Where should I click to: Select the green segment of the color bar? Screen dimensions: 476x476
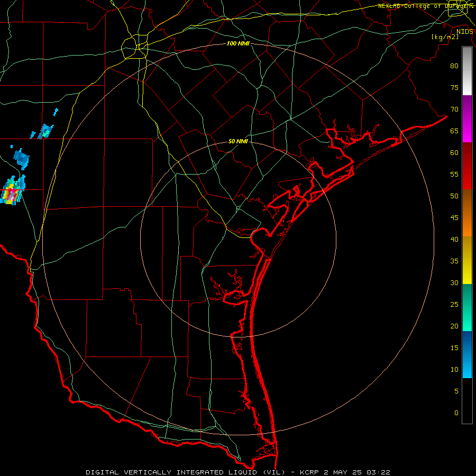[467, 307]
